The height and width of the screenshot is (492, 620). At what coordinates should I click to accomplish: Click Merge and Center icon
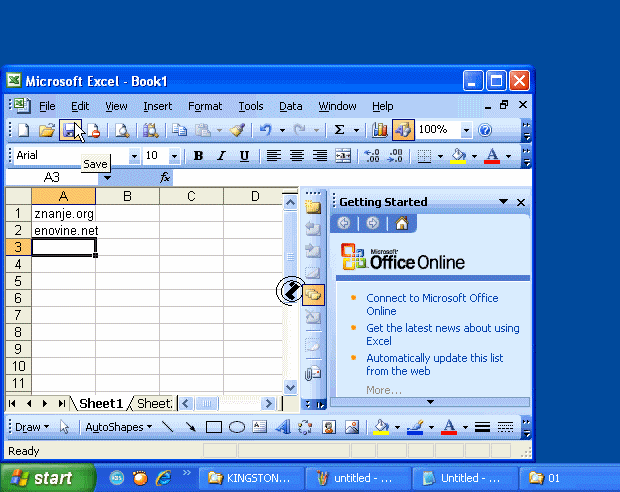click(343, 156)
